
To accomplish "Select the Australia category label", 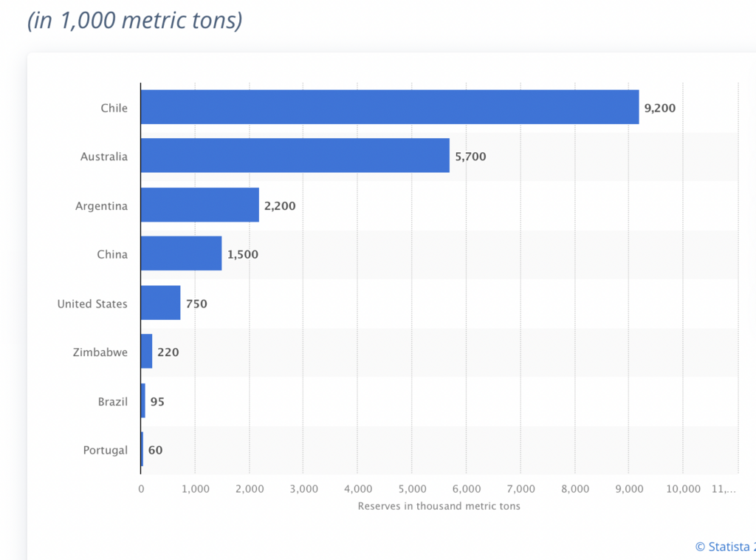I will pos(104,157).
